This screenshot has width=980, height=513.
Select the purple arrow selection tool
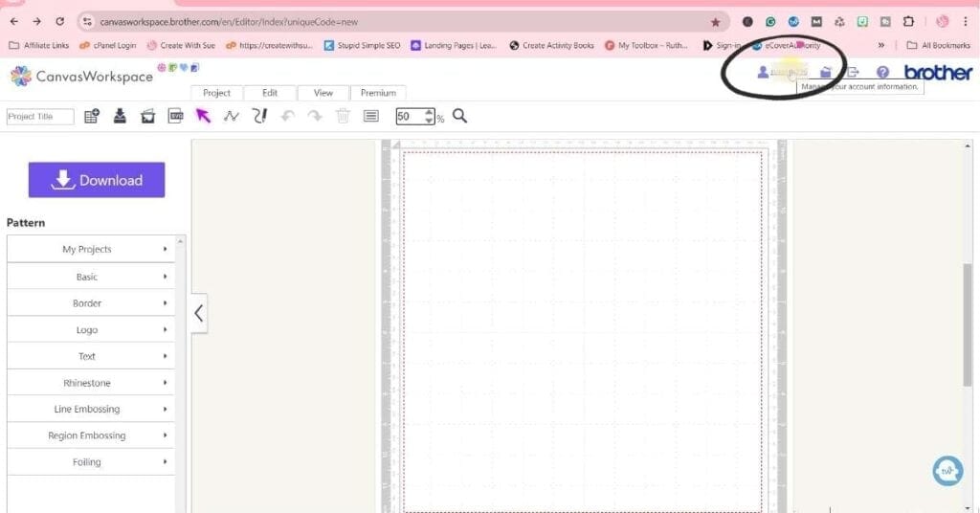coord(203,116)
